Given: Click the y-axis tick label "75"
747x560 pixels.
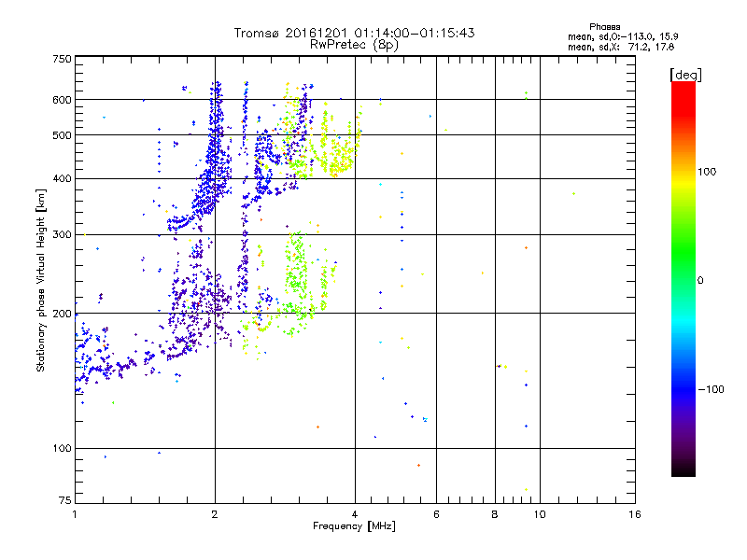Looking at the screenshot, I should pyautogui.click(x=65, y=500).
